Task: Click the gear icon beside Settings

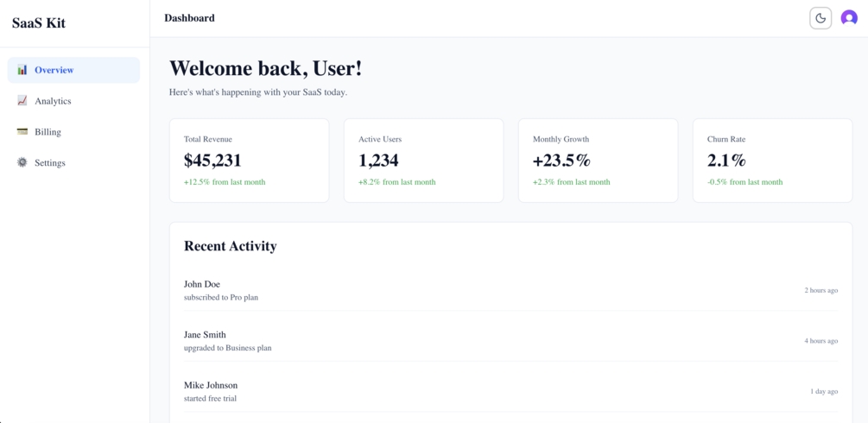Action: (22, 163)
